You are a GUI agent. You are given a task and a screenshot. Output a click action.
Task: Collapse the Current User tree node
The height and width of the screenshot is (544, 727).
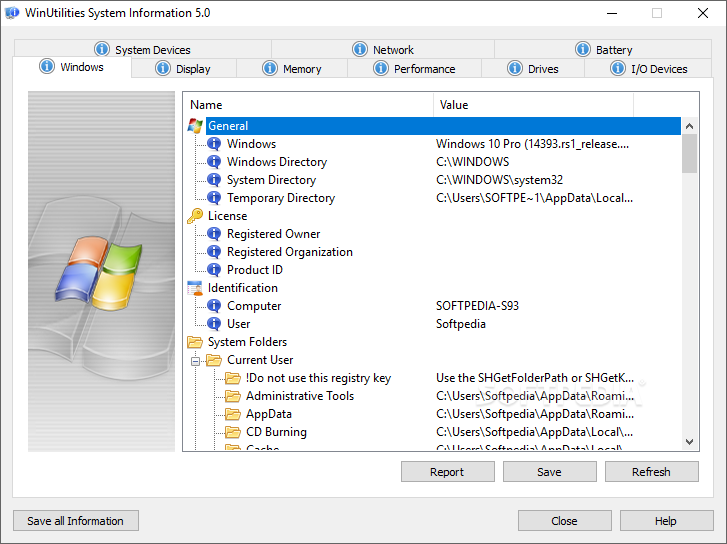[x=196, y=361]
